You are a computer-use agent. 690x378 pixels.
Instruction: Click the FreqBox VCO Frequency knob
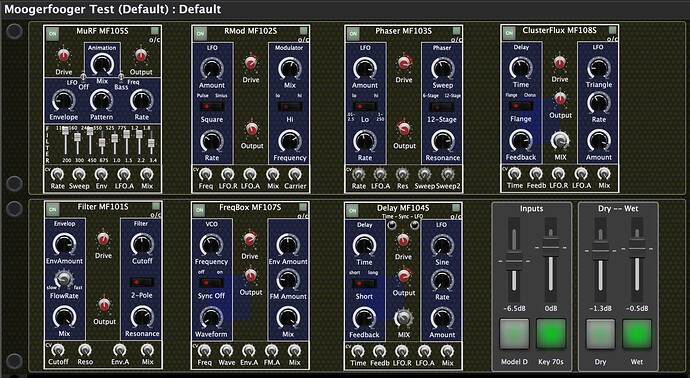tap(211, 245)
